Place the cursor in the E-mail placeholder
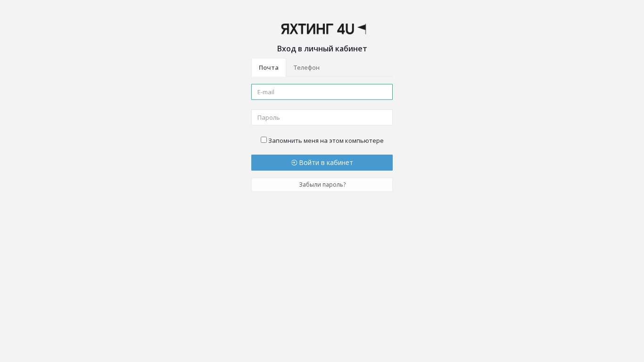Viewport: 644px width, 362px height. (266, 92)
